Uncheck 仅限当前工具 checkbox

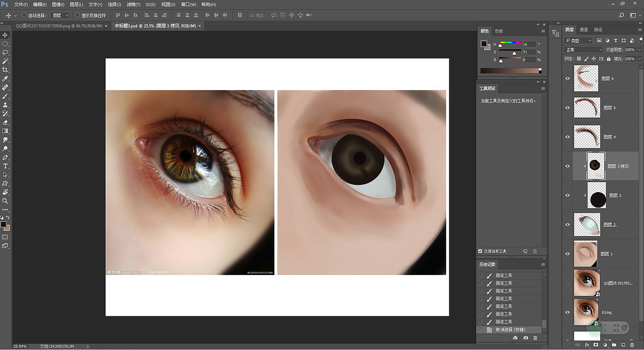coord(480,251)
